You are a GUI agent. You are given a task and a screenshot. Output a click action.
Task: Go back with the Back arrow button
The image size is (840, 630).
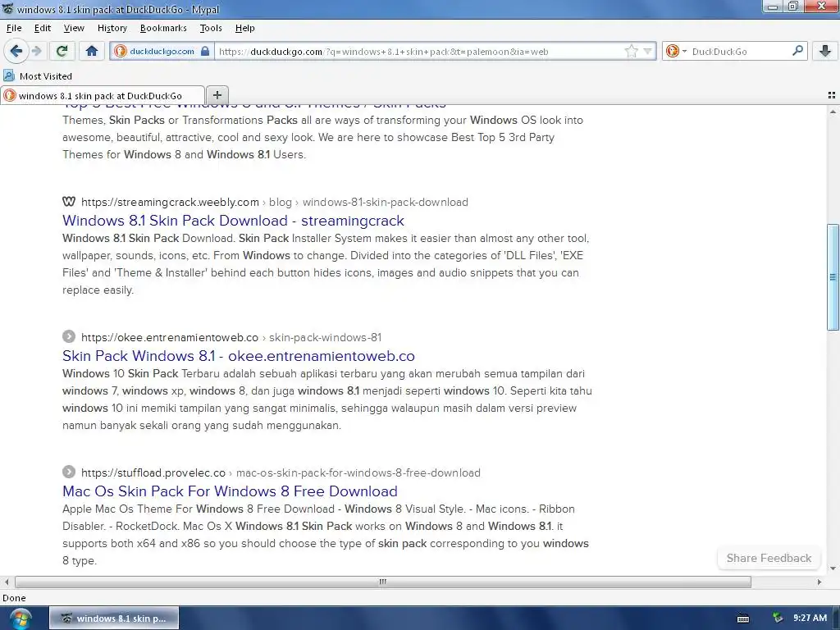pyautogui.click(x=16, y=52)
